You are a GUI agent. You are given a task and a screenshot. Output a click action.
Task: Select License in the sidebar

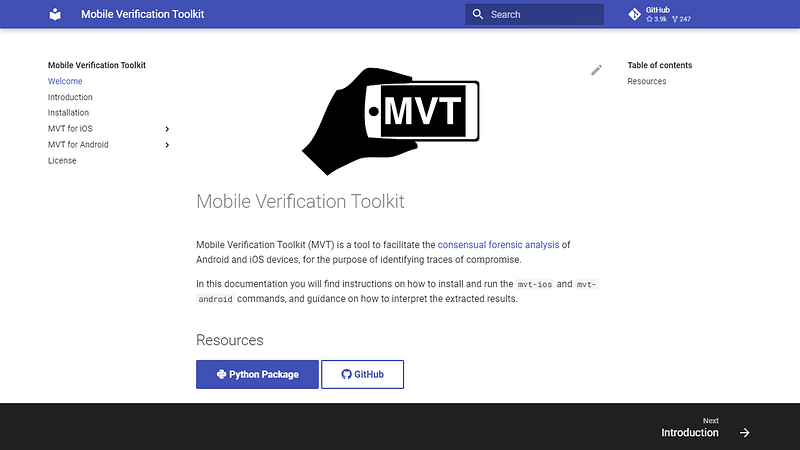62,161
